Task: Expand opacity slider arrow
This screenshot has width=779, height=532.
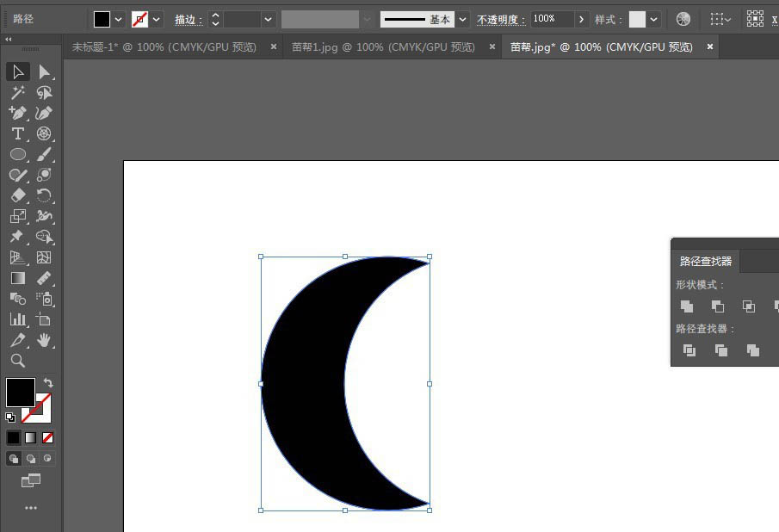Action: click(581, 20)
